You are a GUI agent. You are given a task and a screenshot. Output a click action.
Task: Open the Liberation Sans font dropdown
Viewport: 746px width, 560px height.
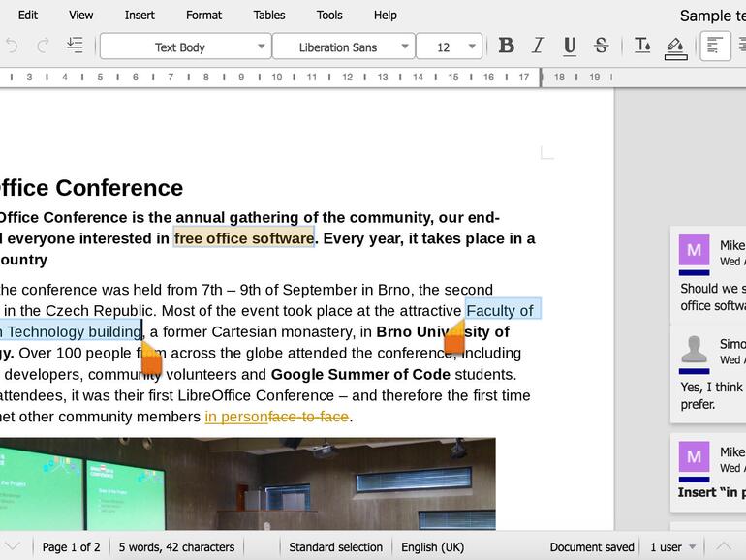coord(404,47)
